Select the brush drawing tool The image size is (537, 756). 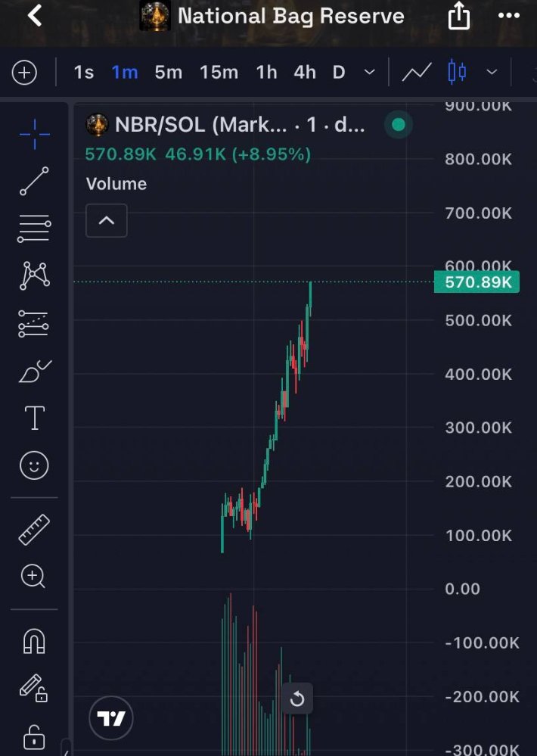coord(35,371)
